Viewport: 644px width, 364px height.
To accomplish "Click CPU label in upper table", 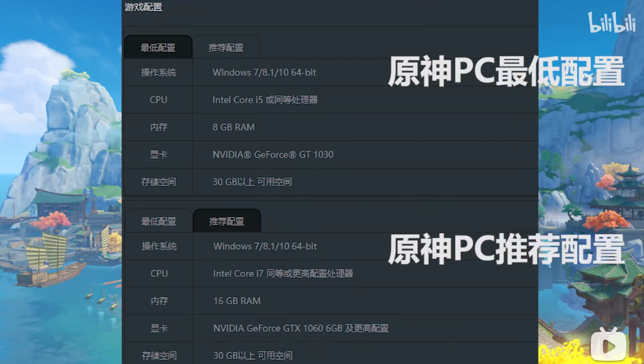I will 159,100.
